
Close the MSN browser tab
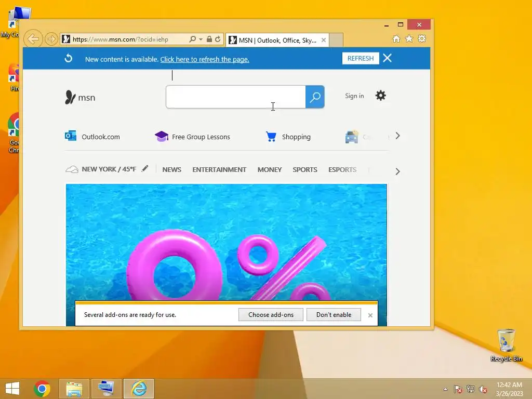tap(324, 40)
